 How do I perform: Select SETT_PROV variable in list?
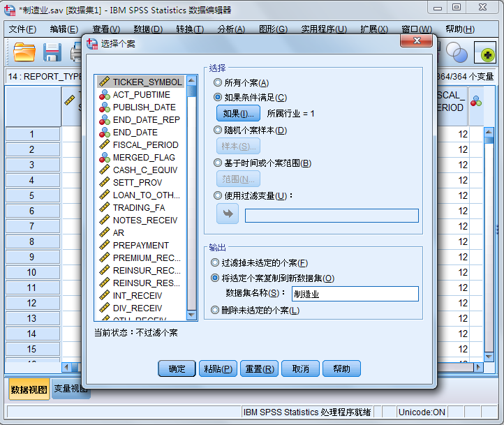[140, 182]
